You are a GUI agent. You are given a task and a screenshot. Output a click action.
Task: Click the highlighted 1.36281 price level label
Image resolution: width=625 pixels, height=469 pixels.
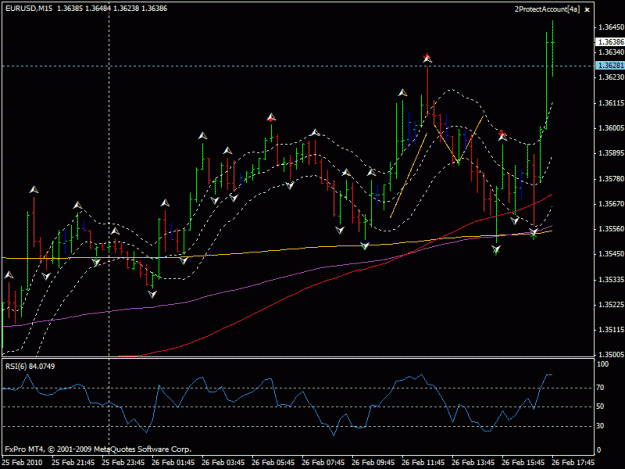click(x=610, y=65)
